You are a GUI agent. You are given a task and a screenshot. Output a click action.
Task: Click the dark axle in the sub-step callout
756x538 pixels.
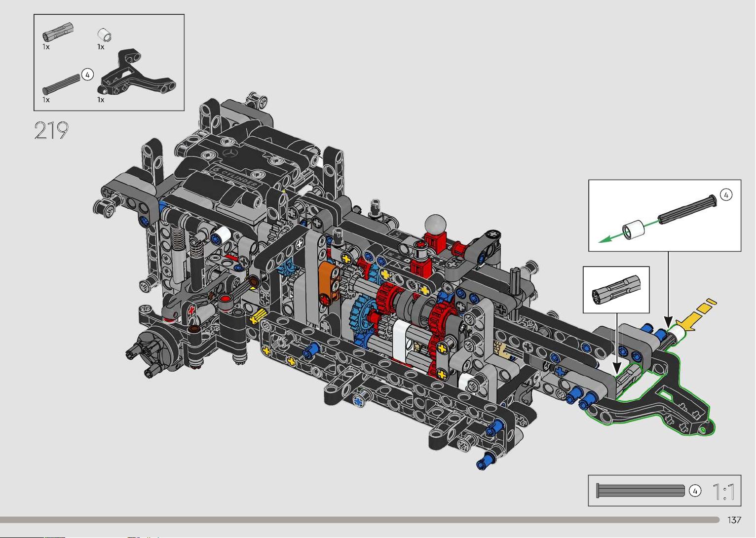coord(687,209)
